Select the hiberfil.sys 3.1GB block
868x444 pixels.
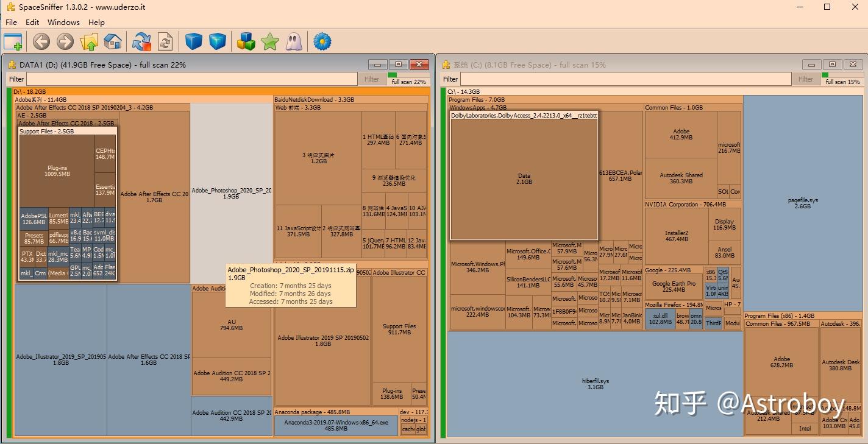point(595,384)
